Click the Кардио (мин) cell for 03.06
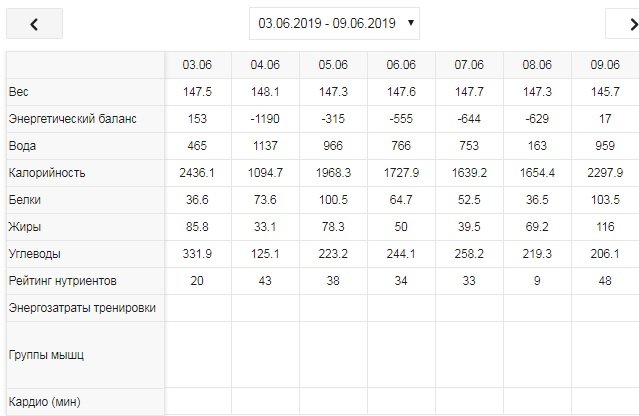Viewport: 639px width, 416px height. pyautogui.click(x=197, y=402)
